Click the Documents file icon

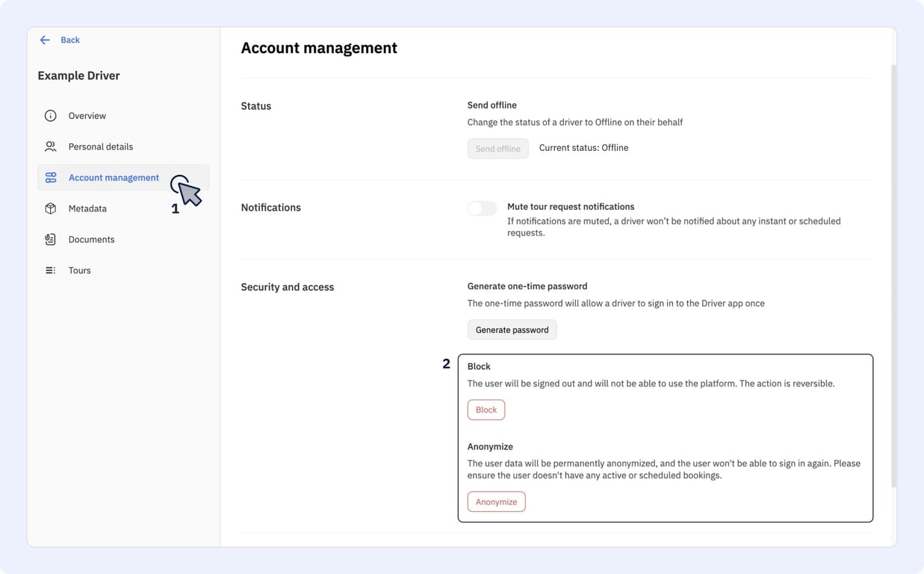pyautogui.click(x=50, y=239)
